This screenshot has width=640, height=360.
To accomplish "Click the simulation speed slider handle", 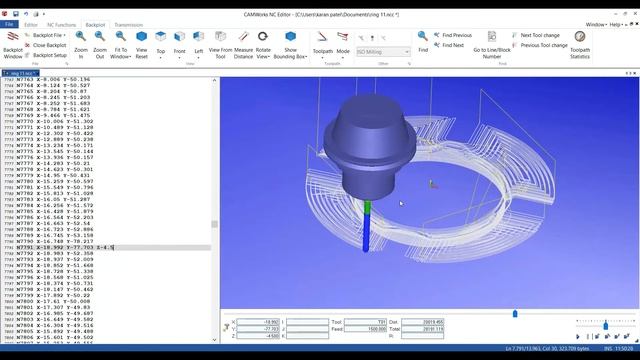I will [606, 325].
